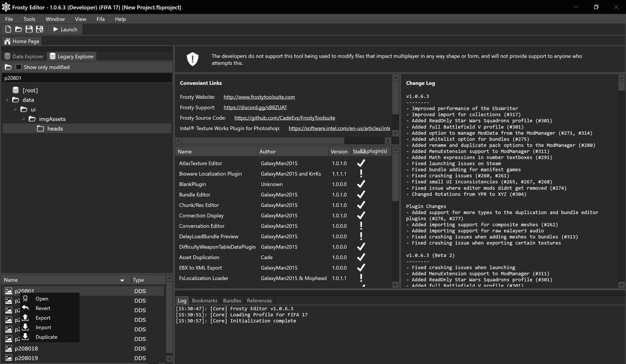
Task: Click the Open Project folder icon
Action: pos(19,29)
